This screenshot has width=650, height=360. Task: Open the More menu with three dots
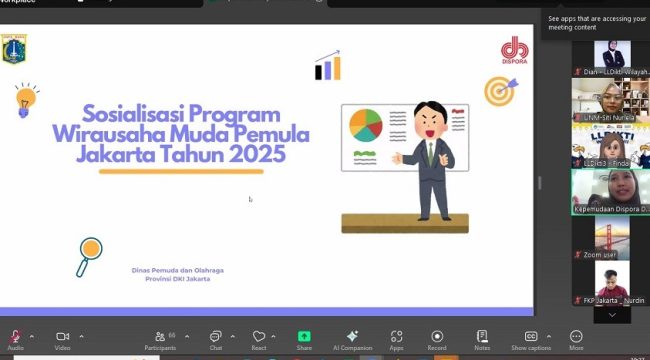pos(576,340)
